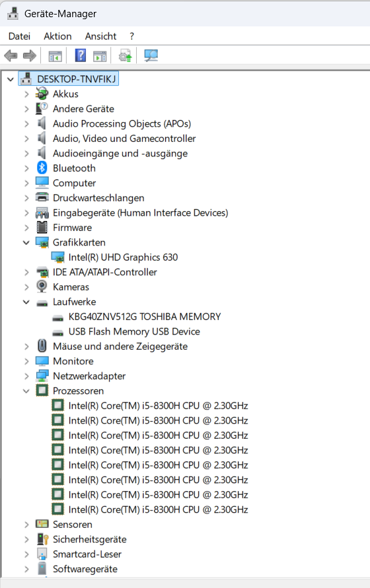Expand the Monitore category
Viewport: 370px width, 588px height.
coord(26,361)
